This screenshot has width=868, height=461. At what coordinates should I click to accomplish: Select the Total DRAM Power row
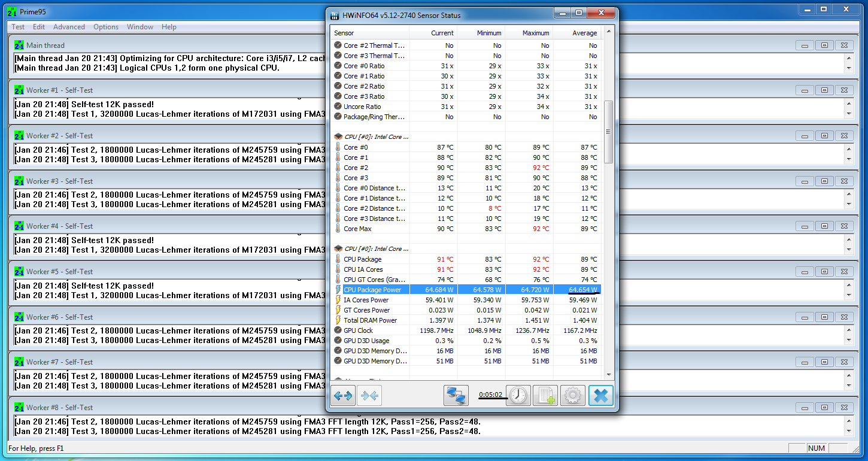[x=466, y=320]
